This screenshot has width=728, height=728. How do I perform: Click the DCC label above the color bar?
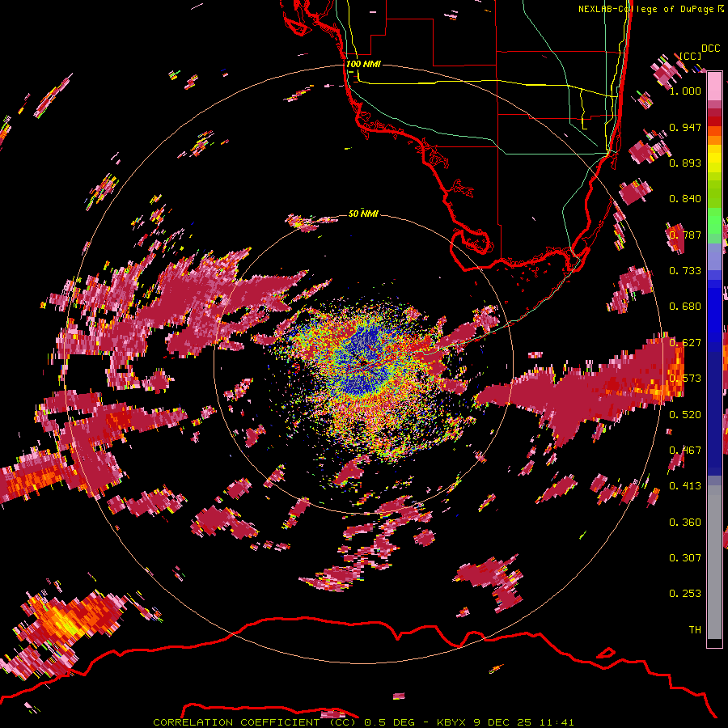(x=710, y=49)
